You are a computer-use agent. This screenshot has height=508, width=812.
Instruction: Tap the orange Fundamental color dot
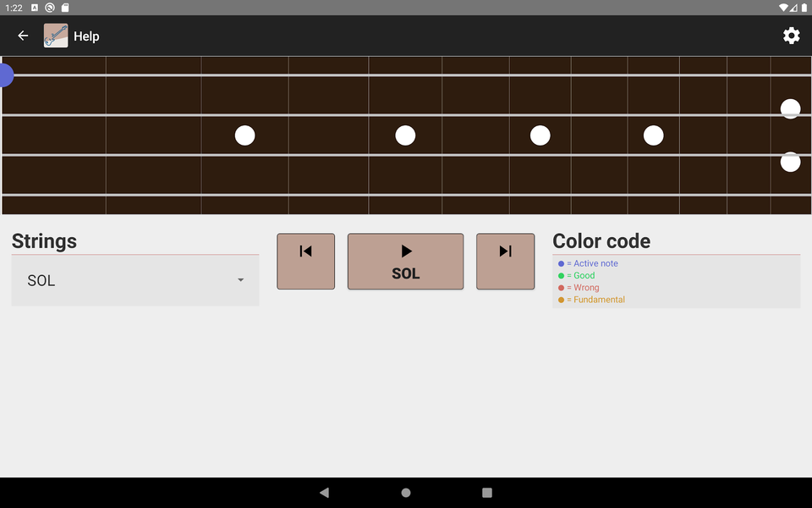(x=559, y=299)
